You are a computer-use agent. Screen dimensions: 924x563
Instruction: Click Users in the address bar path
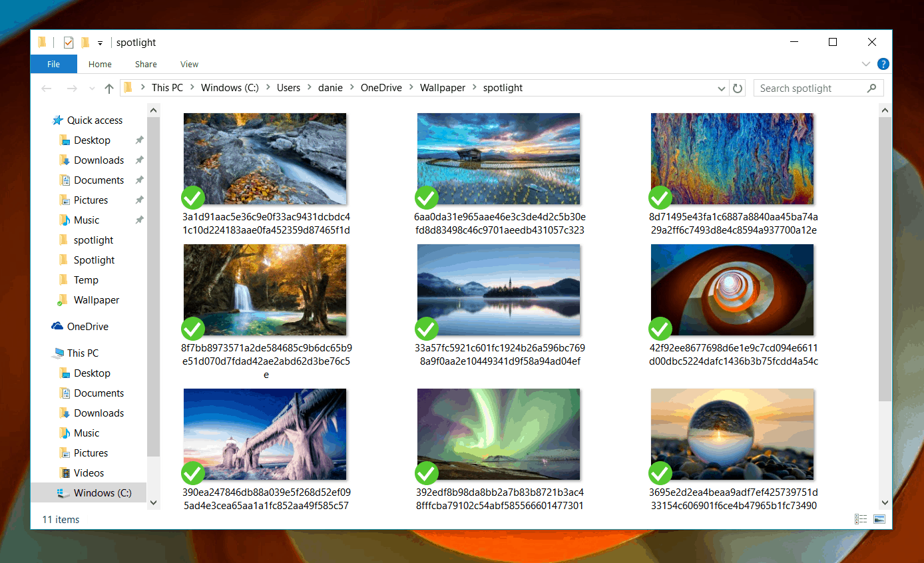(x=289, y=88)
